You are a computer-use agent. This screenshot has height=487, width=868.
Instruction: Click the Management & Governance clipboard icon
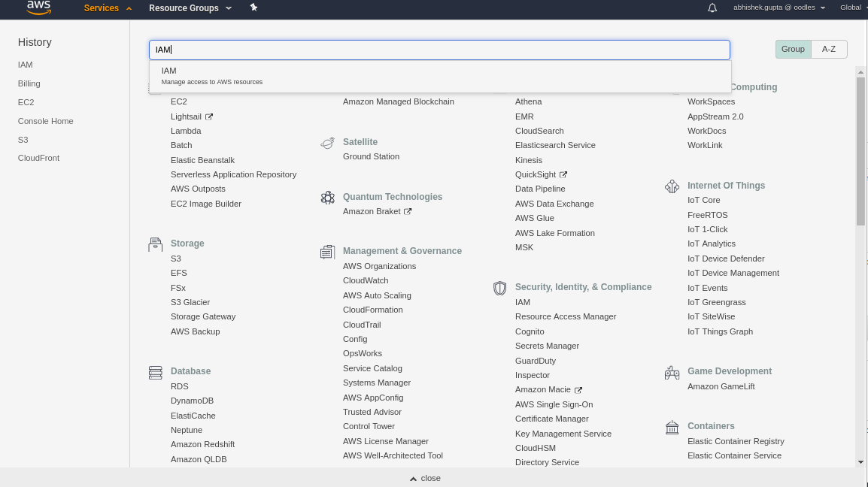328,252
